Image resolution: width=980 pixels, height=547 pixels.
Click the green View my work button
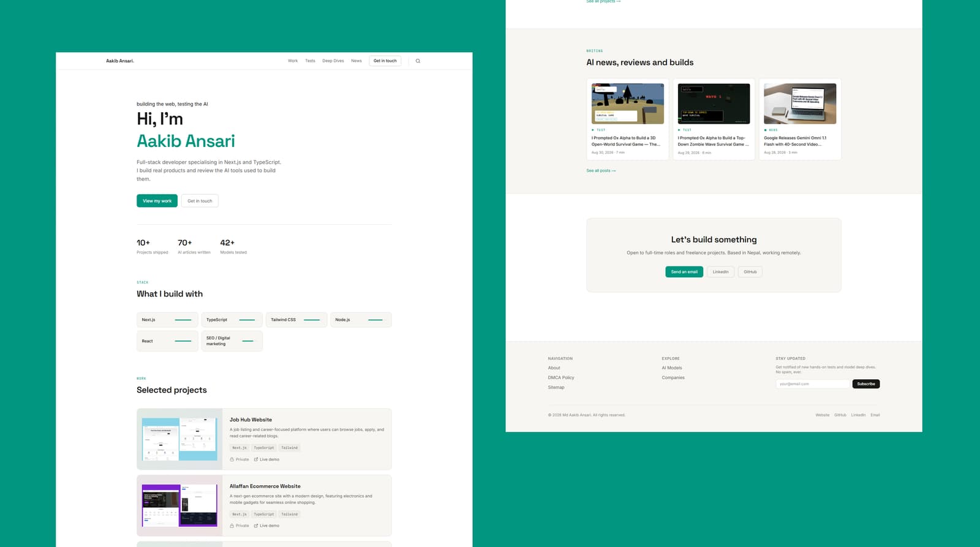157,201
